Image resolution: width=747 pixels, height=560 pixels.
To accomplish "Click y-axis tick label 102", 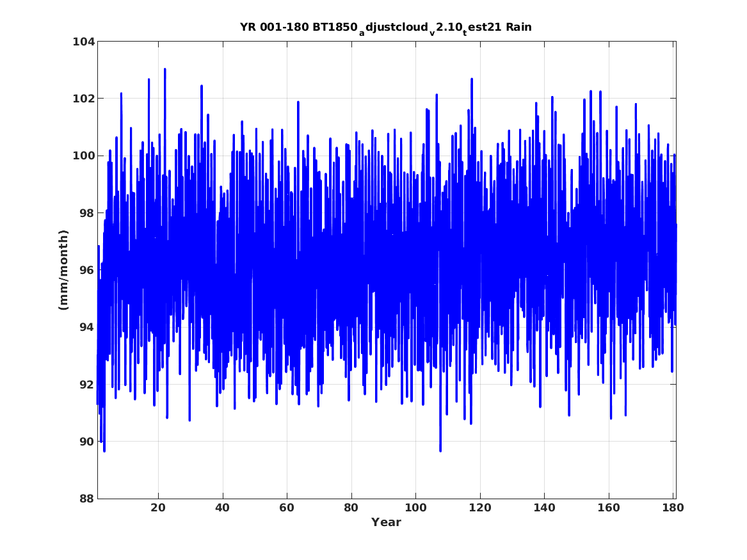I will point(84,99).
